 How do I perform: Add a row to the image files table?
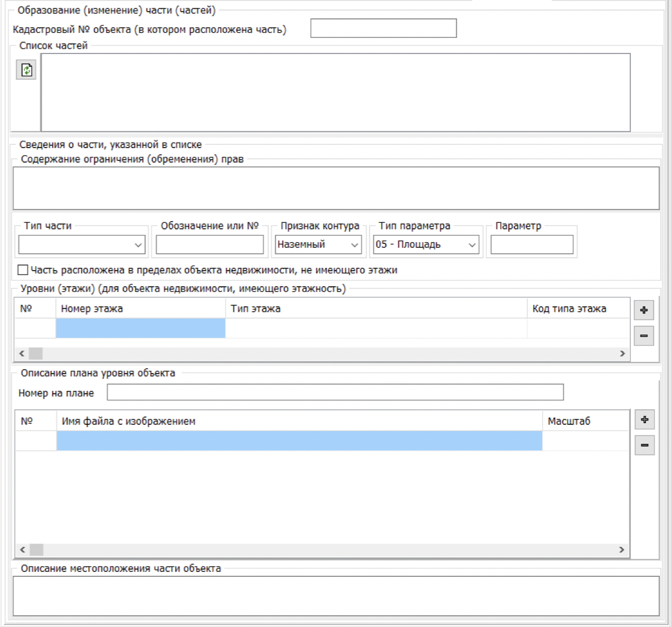(645, 420)
